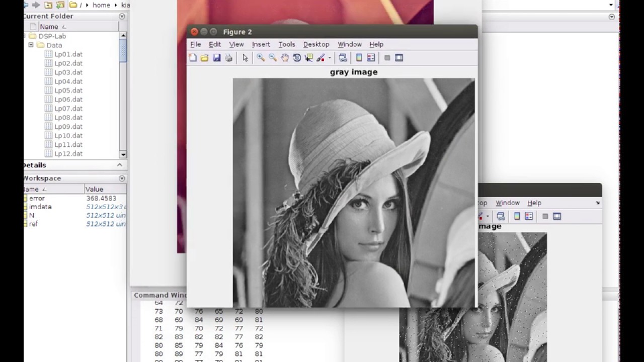Click 'home' in the address path
This screenshot has width=644, height=362.
(x=101, y=5)
